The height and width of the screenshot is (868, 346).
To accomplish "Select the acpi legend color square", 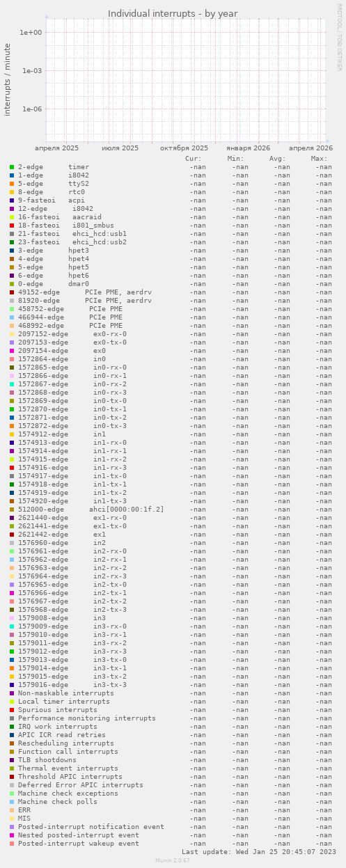I will (12, 200).
